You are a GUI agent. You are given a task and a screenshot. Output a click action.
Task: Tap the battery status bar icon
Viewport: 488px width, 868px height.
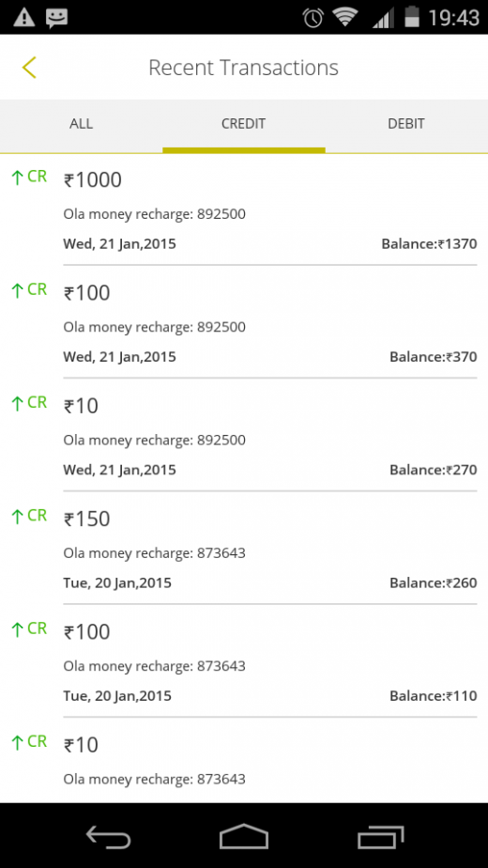[412, 17]
